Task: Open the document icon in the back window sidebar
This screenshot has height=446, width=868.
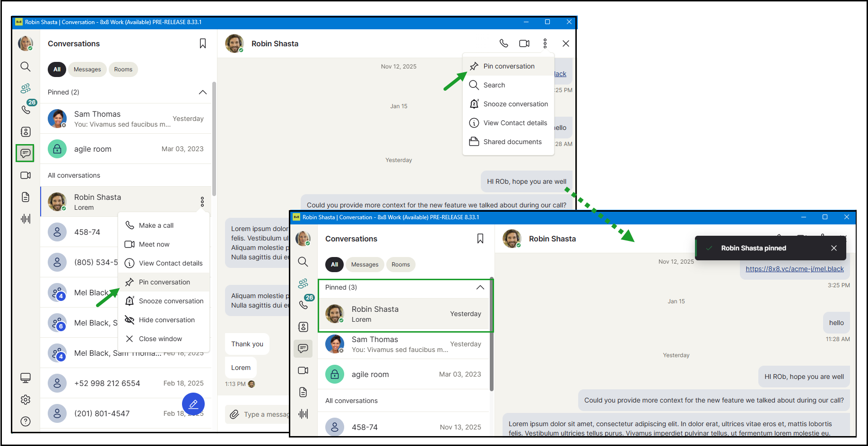Action: (x=26, y=197)
